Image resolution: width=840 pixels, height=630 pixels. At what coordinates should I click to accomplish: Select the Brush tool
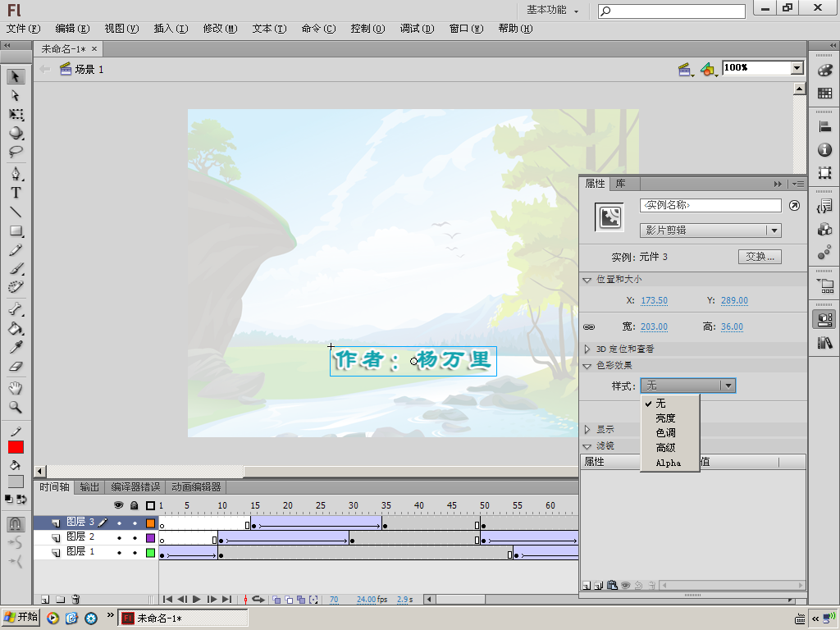[16, 268]
